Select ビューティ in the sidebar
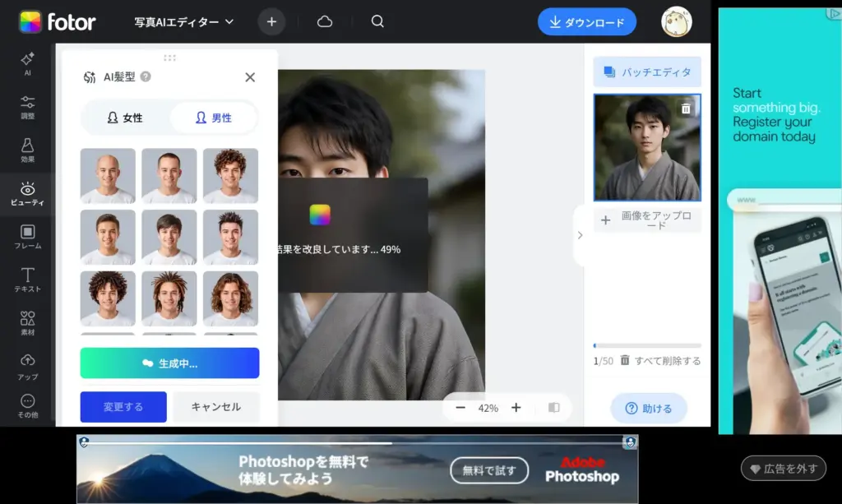The width and height of the screenshot is (842, 504). pos(27,194)
